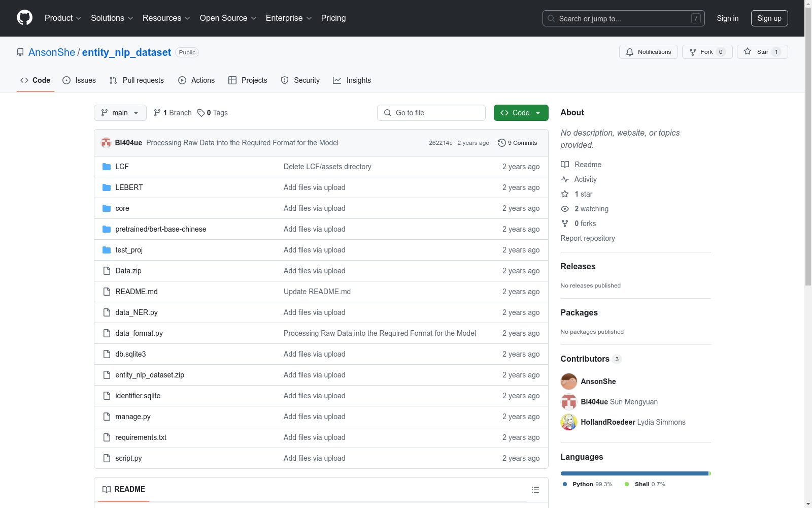Click the LCF folder icon
812x508 pixels.
tap(107, 167)
